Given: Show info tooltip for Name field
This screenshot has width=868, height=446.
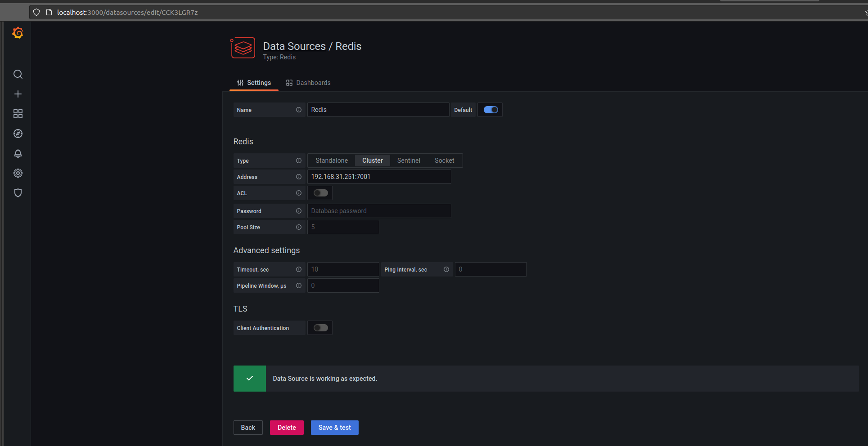Looking at the screenshot, I should (x=299, y=110).
